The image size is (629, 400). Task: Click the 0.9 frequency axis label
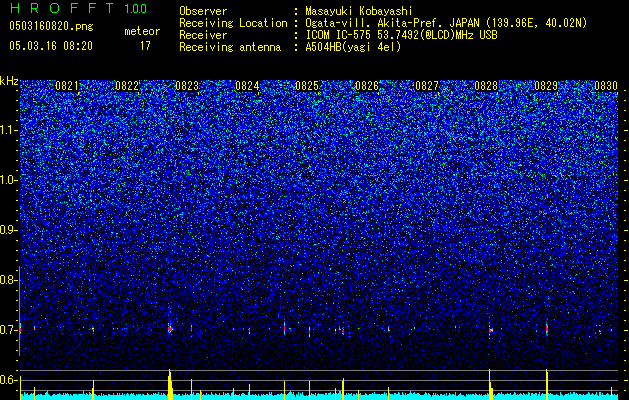tap(9, 230)
